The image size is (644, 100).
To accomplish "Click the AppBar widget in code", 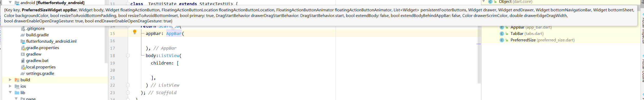I will pyautogui.click(x=174, y=33).
